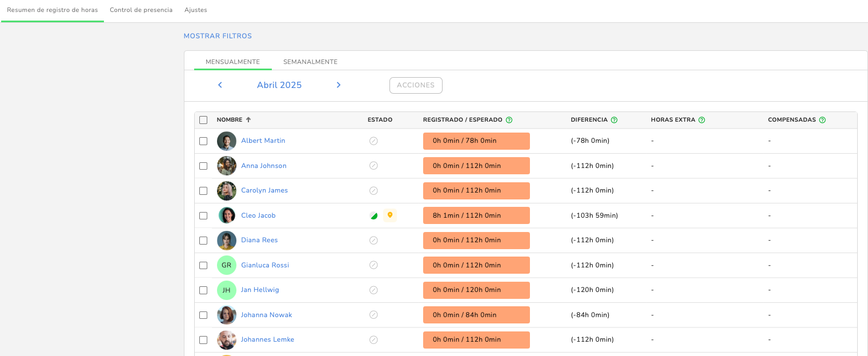This screenshot has width=868, height=356.
Task: Go to next month arrow
Action: (338, 85)
